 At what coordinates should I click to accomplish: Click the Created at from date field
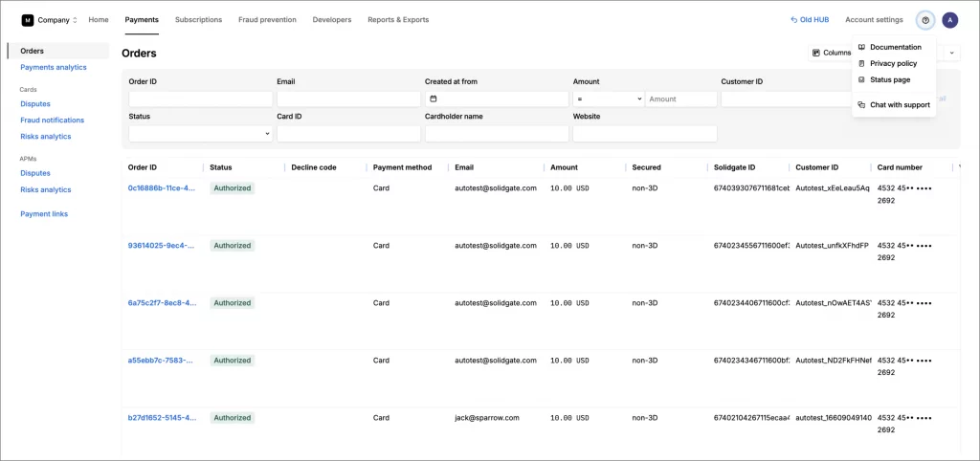(x=497, y=99)
